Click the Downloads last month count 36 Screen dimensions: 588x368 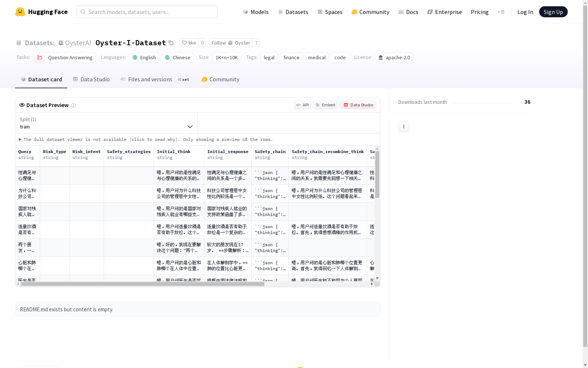pos(527,102)
